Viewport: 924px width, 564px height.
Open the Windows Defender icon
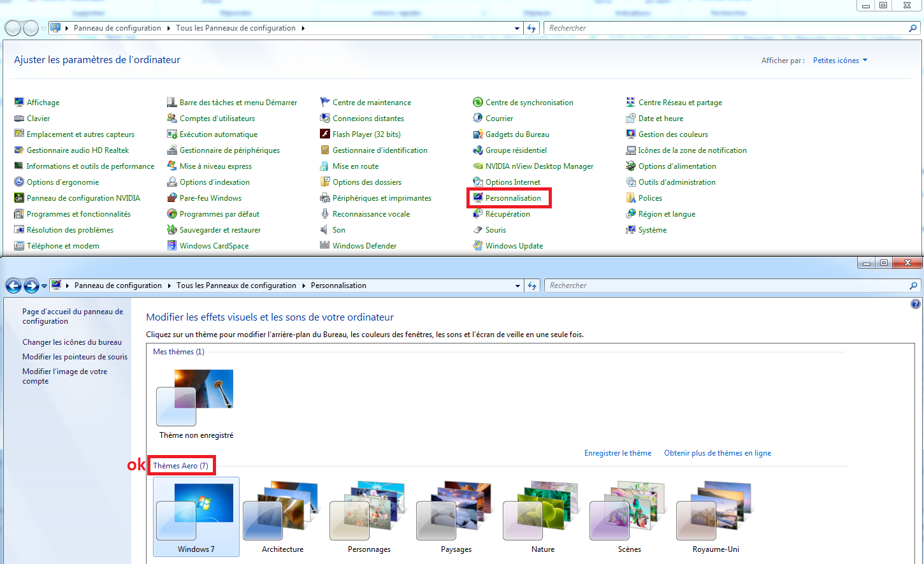click(325, 245)
